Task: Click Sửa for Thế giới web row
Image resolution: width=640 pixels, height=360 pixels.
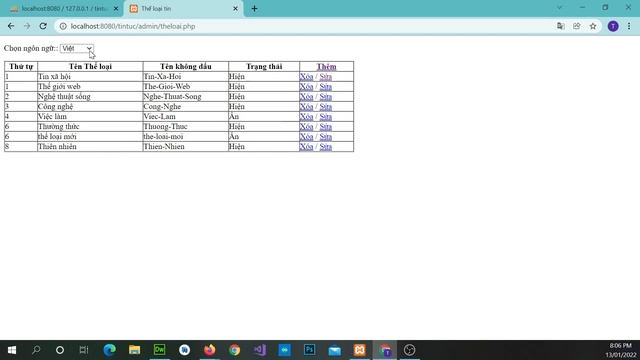Action: coord(325,87)
